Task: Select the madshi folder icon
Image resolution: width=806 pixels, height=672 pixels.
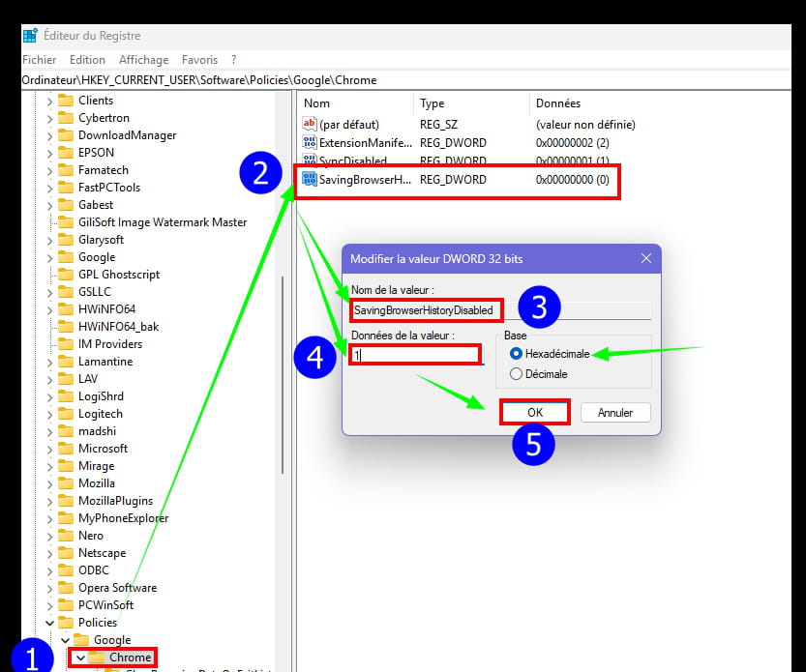Action: 65,431
